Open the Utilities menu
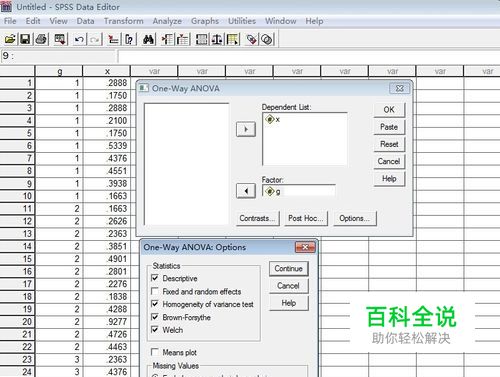The image size is (500, 377). coord(242,21)
